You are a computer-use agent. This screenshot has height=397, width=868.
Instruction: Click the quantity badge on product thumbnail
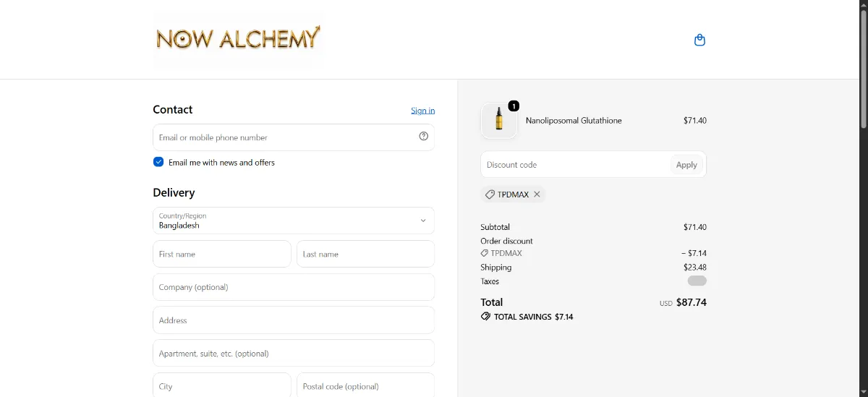click(514, 106)
